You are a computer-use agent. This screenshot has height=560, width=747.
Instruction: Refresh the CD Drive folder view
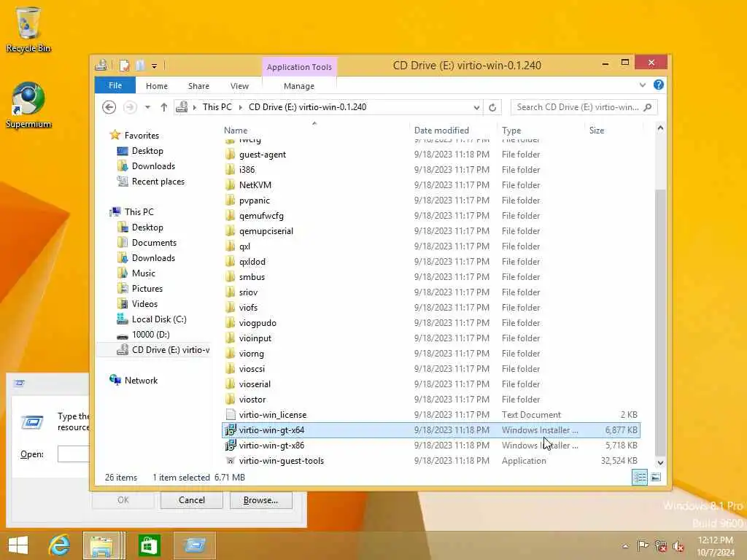pos(492,108)
